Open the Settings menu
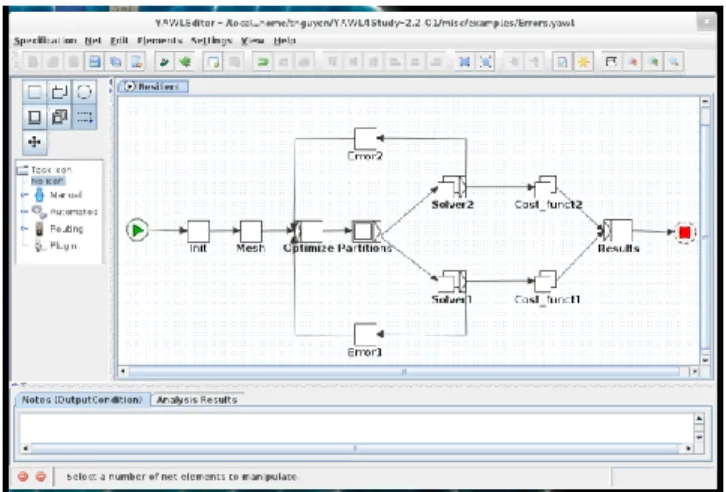 [211, 41]
